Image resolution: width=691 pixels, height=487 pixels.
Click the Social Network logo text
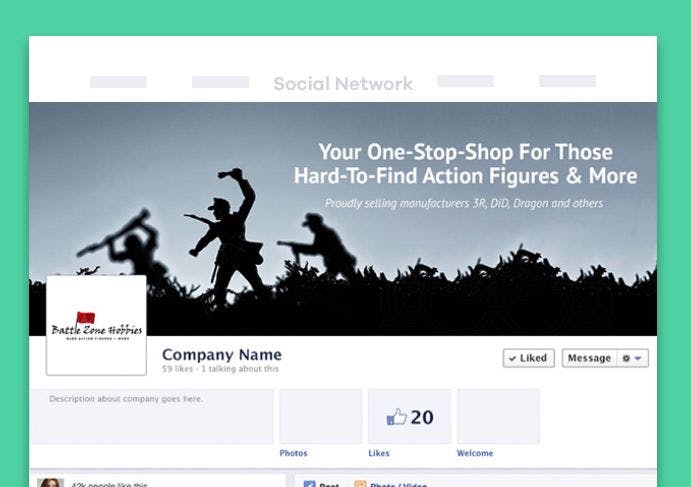point(343,84)
